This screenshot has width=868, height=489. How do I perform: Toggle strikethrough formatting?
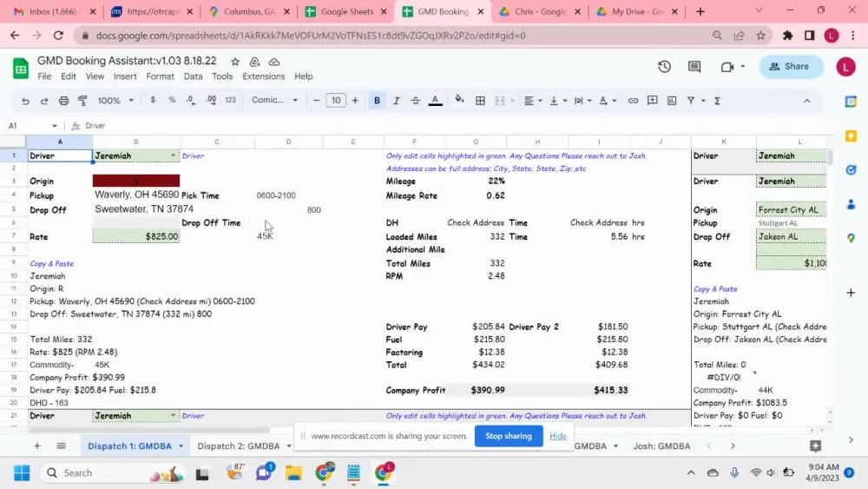(415, 101)
